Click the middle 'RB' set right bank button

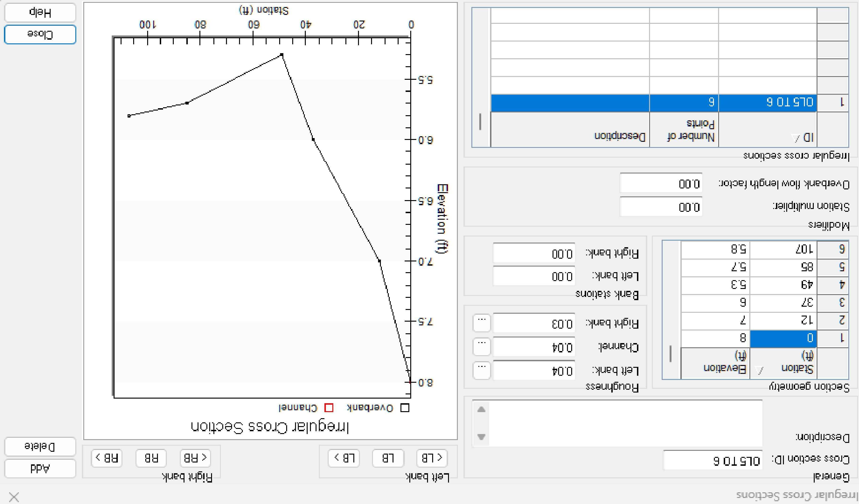151,458
